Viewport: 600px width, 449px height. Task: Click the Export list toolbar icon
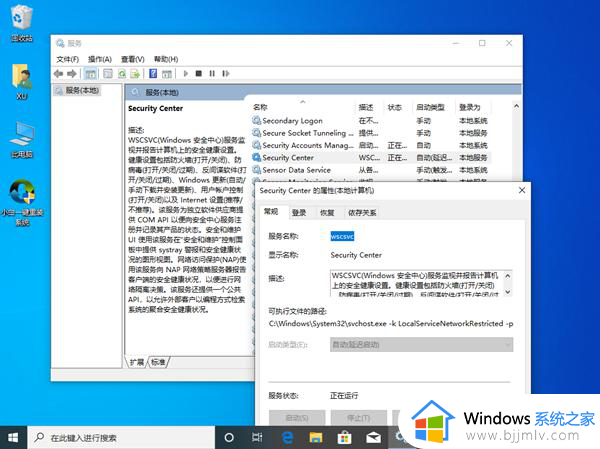135,73
